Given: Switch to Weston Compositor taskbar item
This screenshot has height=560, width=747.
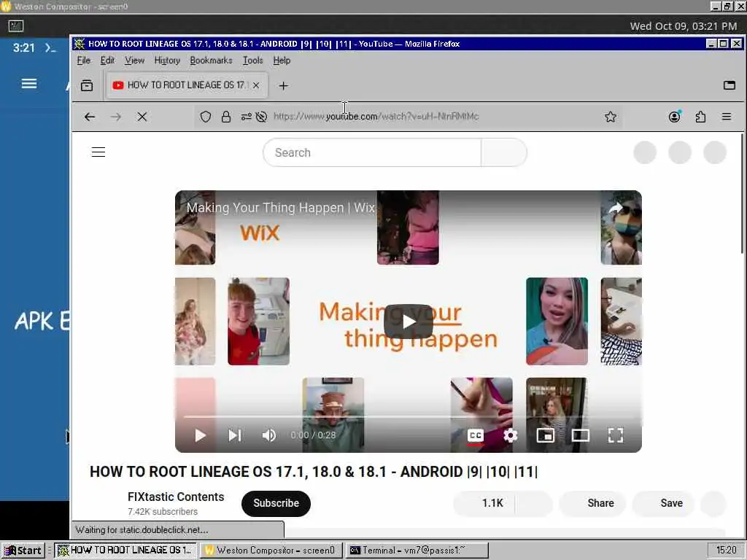Looking at the screenshot, I should tap(271, 551).
